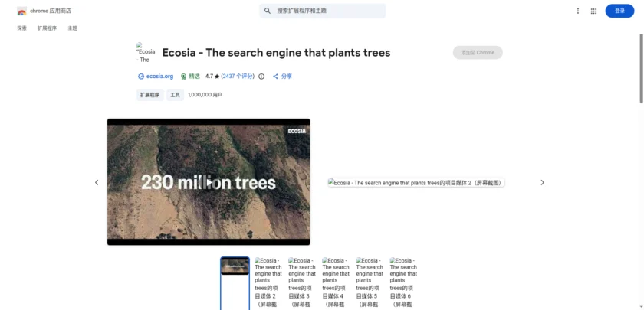Select the 项目媒体 5 thumbnail
The width and height of the screenshot is (644, 310).
(x=370, y=283)
